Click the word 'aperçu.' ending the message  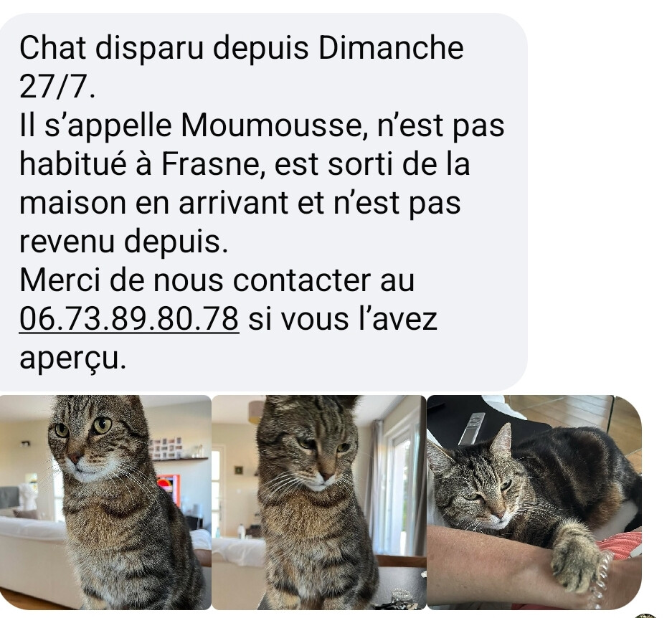[x=73, y=358]
